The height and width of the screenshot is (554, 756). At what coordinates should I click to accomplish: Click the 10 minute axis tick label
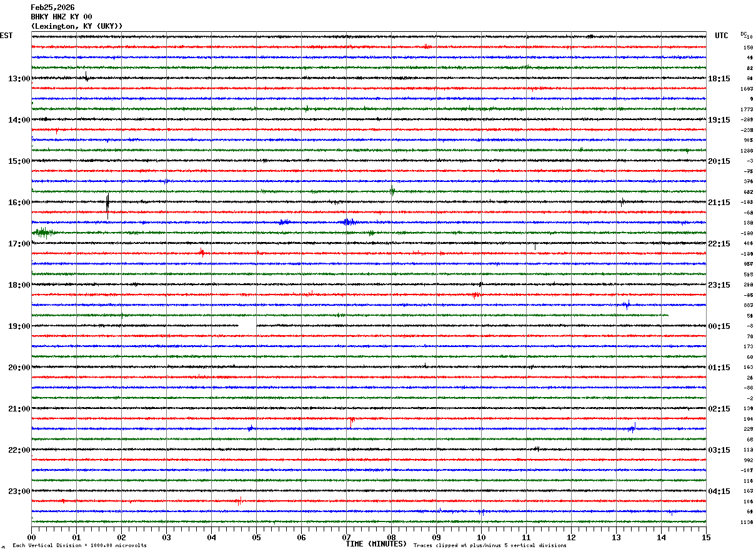481,538
